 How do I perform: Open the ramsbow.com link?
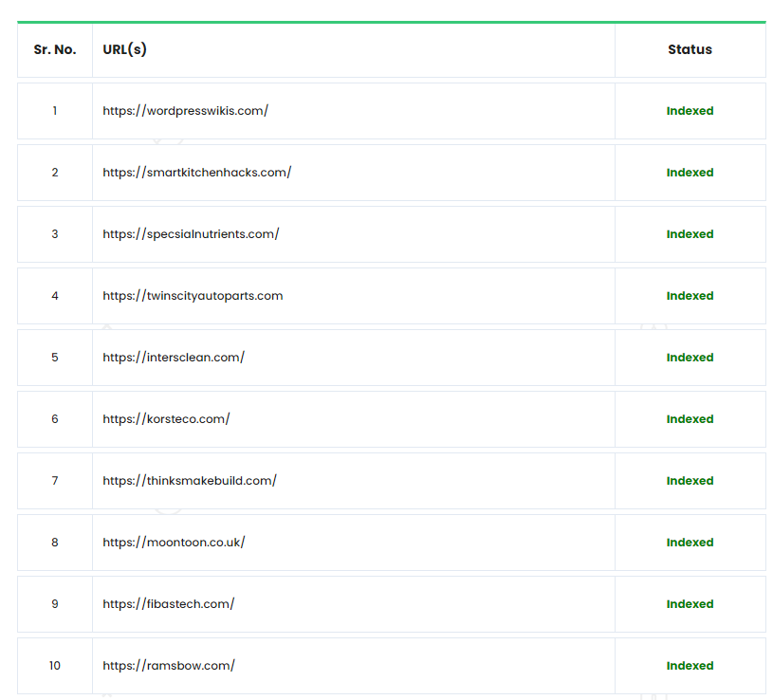169,666
